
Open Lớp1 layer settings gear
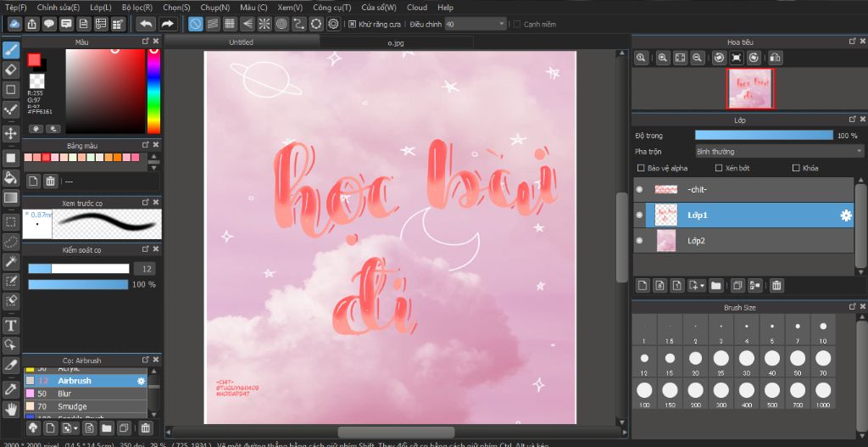[846, 215]
